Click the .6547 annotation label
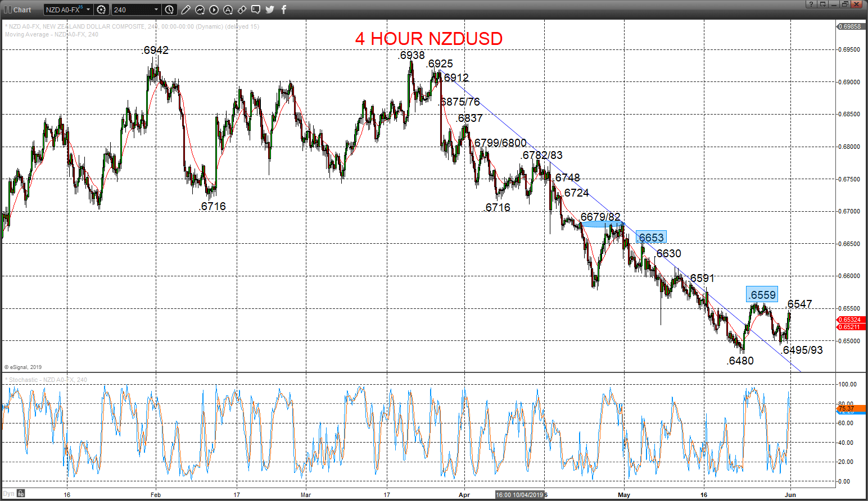Viewport: 868px width, 501px height. tap(799, 304)
